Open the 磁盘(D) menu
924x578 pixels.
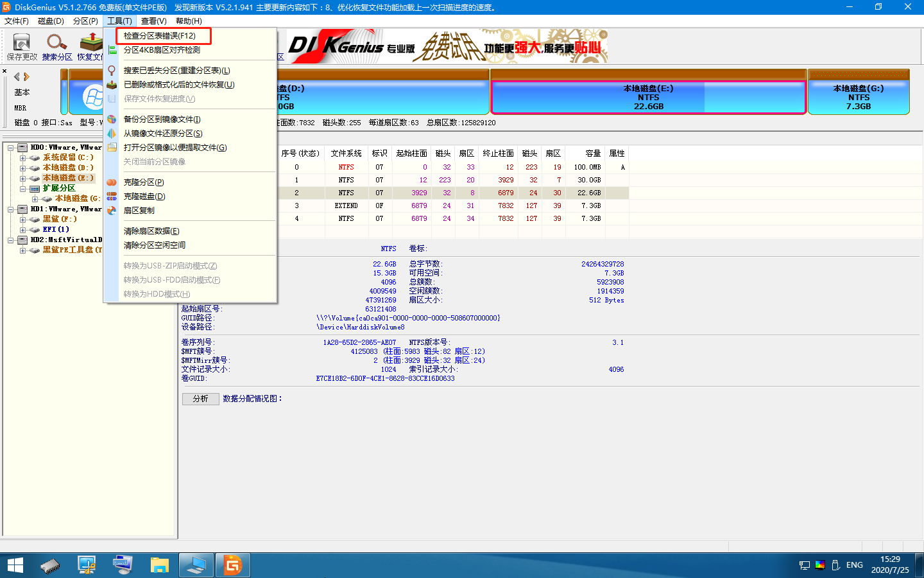(x=51, y=21)
